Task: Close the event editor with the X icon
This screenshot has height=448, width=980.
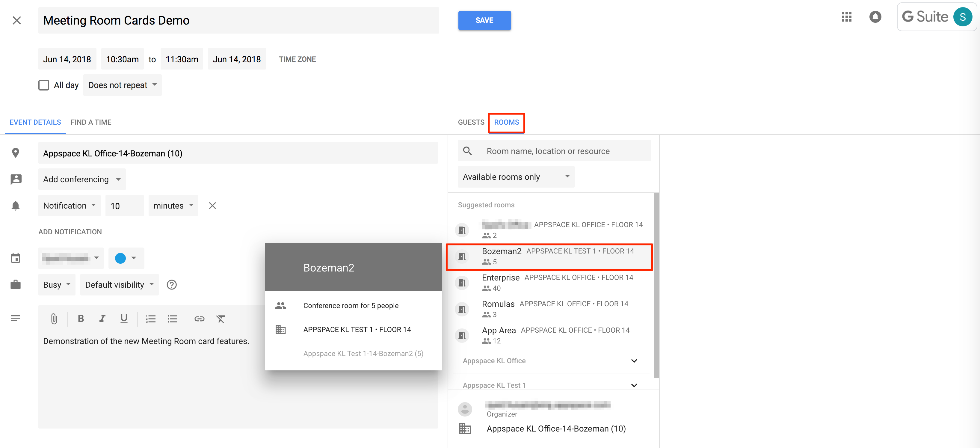Action: pos(16,20)
